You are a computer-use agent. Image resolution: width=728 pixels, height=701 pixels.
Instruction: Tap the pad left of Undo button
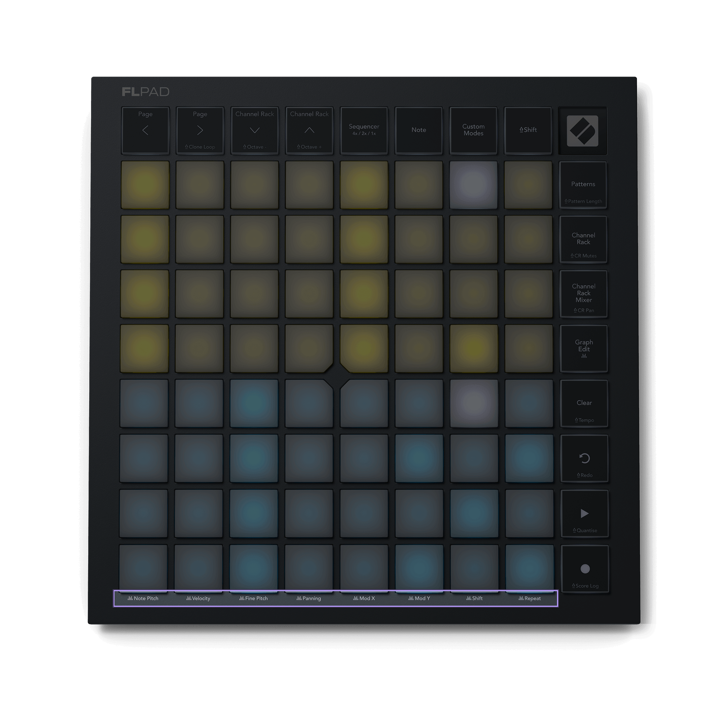529,459
